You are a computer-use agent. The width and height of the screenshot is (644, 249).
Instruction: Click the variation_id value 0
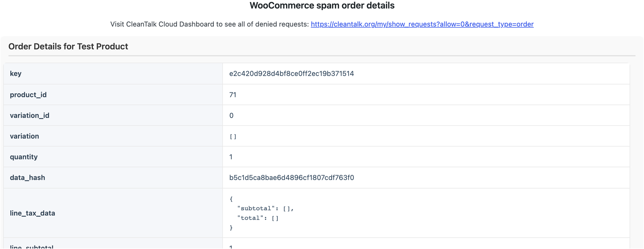(x=231, y=116)
